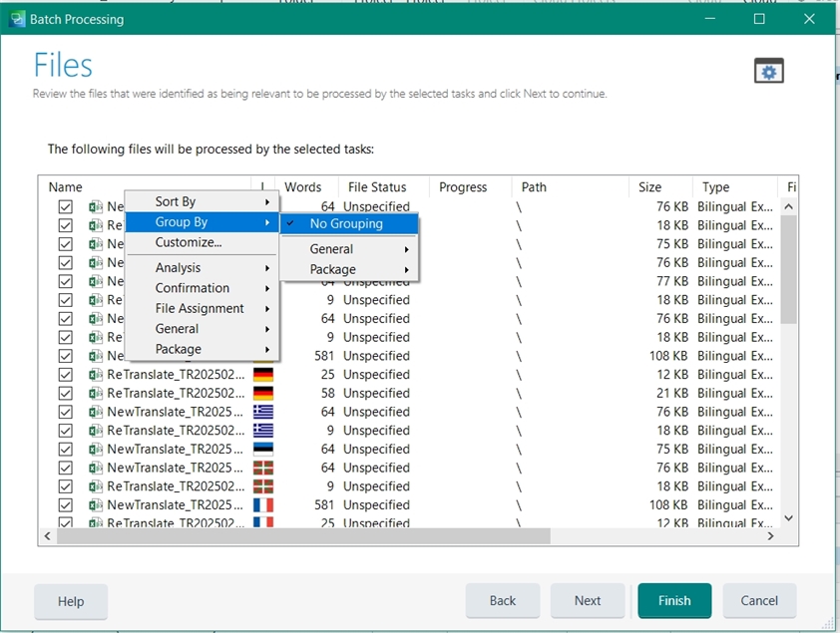Click the Greek flag for the 9-word file

point(263,431)
